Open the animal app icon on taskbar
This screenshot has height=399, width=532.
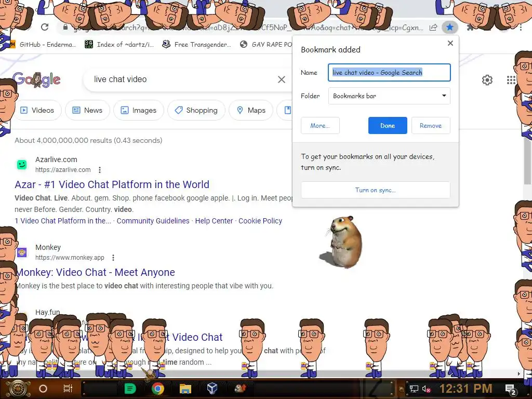tap(240, 389)
